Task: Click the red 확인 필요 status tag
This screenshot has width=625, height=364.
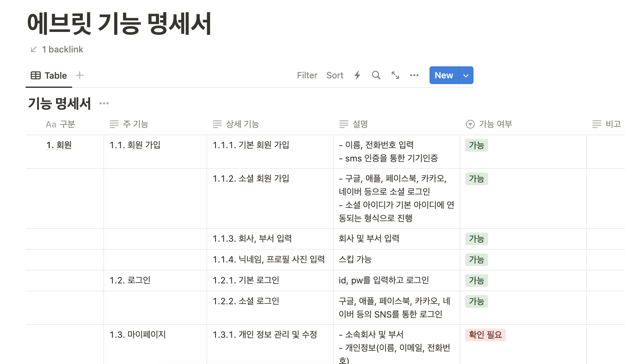Action: [485, 335]
